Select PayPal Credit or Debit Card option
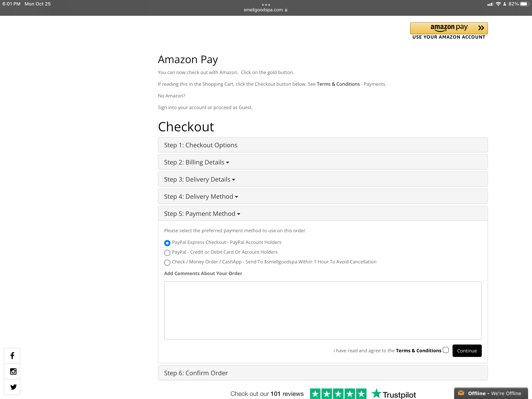Image resolution: width=532 pixels, height=399 pixels. point(167,252)
